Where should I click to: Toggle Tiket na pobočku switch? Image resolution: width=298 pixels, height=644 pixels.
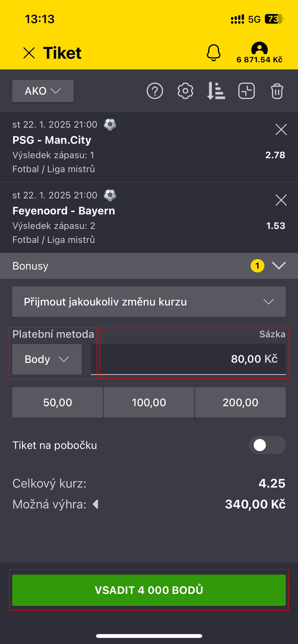click(267, 445)
